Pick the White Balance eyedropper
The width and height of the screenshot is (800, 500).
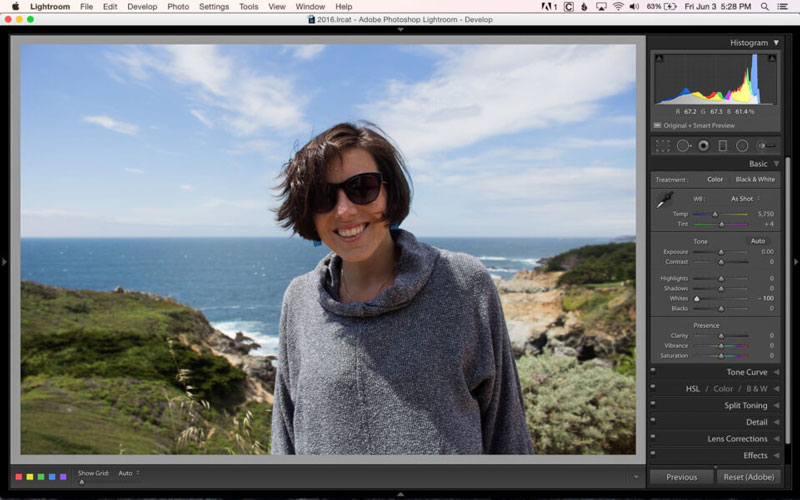click(x=663, y=202)
